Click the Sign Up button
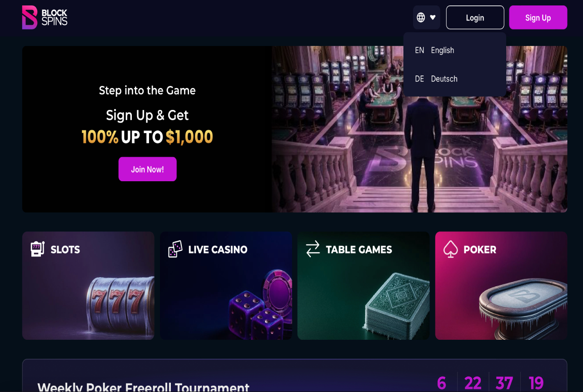 coord(538,17)
